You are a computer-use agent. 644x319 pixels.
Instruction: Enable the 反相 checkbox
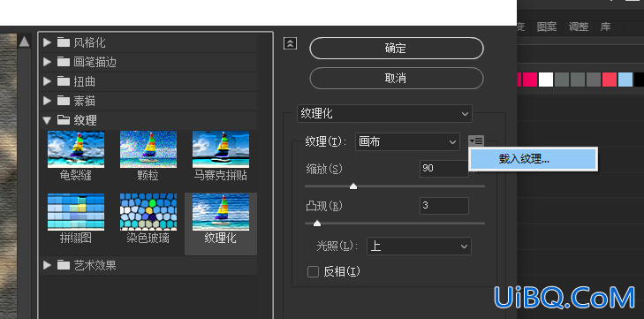coord(313,272)
